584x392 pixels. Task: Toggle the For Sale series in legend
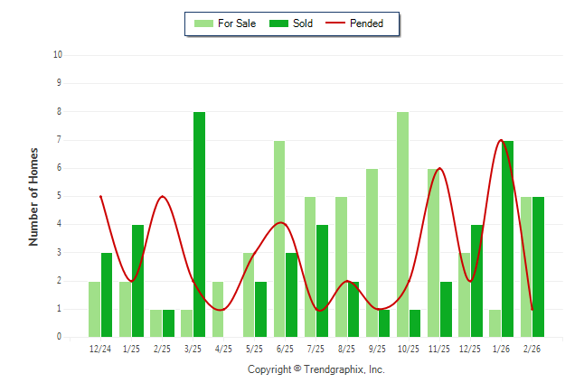238,23
